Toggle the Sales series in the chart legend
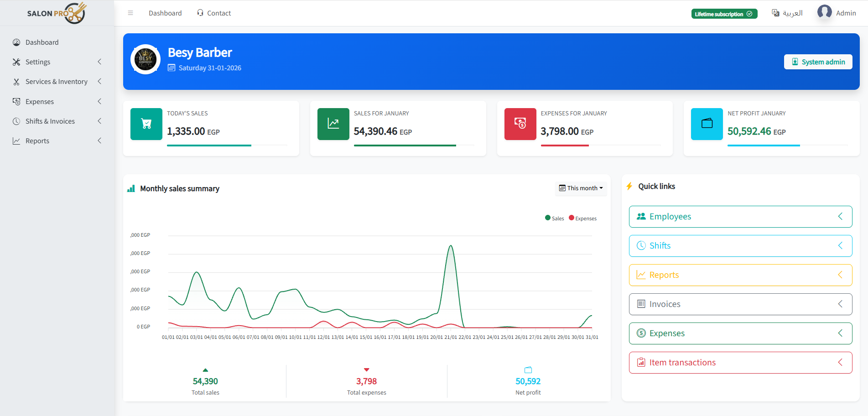Image resolution: width=868 pixels, height=416 pixels. (554, 218)
